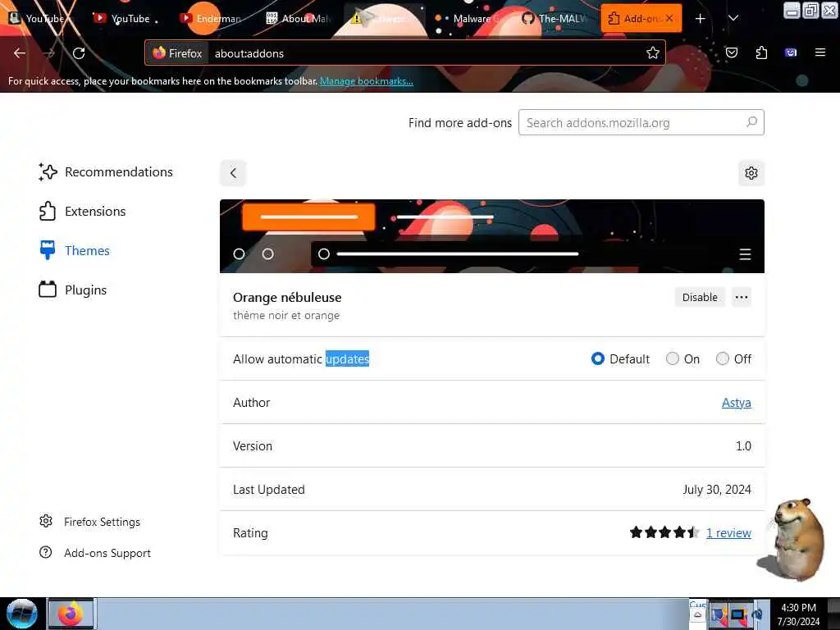
Task: Open the toolbar Extensions puzzle icon
Action: (761, 52)
